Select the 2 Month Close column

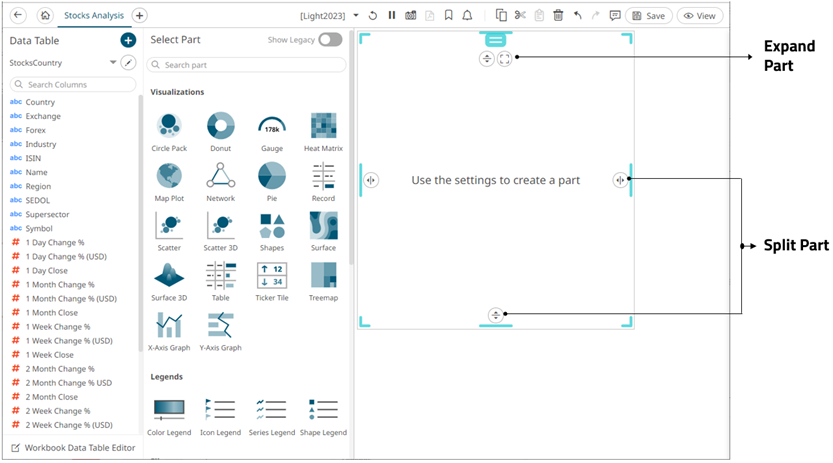(x=52, y=397)
